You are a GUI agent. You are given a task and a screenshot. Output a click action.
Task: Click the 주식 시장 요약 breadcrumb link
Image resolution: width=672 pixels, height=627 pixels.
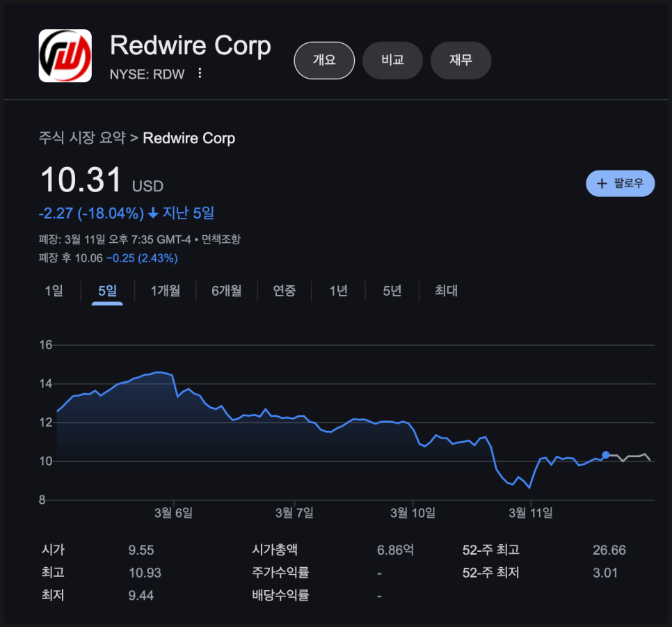(82, 138)
